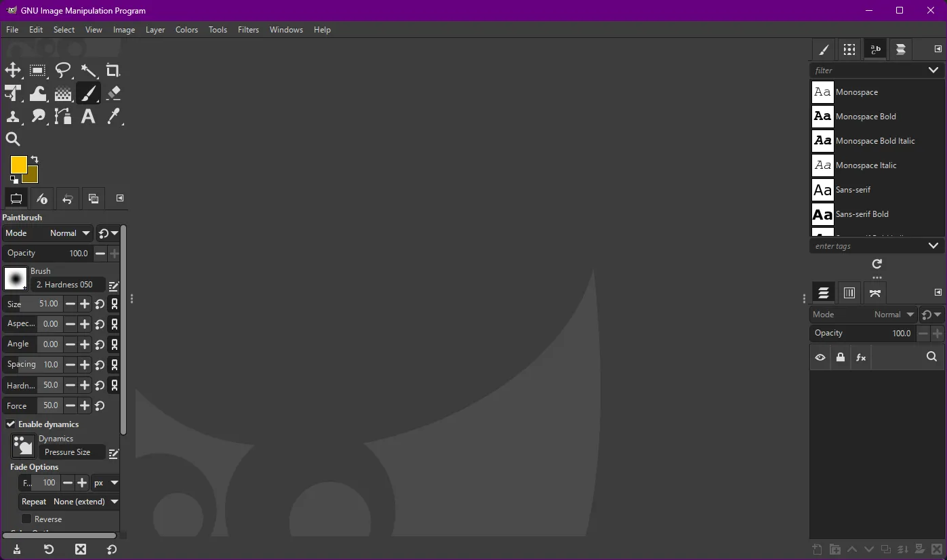
Task: Select the Free Select lasso tool
Action: (63, 71)
